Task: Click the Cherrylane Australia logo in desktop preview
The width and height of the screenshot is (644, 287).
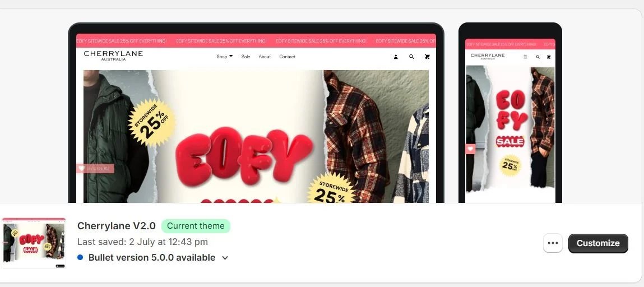Action: tap(113, 55)
